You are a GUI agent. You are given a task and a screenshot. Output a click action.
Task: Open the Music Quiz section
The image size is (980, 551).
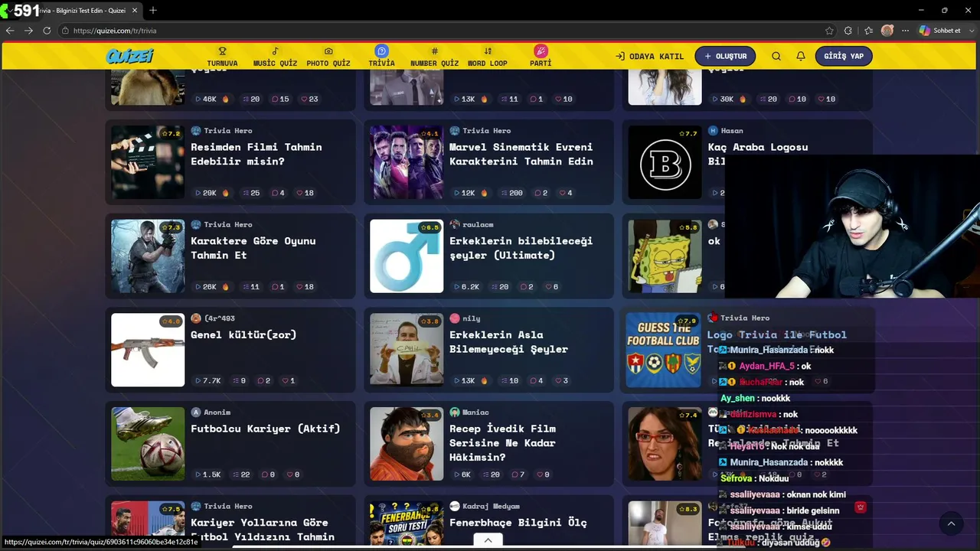[275, 57]
